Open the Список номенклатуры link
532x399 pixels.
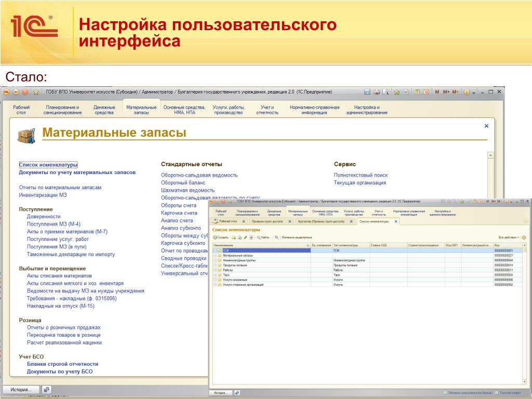coord(48,165)
